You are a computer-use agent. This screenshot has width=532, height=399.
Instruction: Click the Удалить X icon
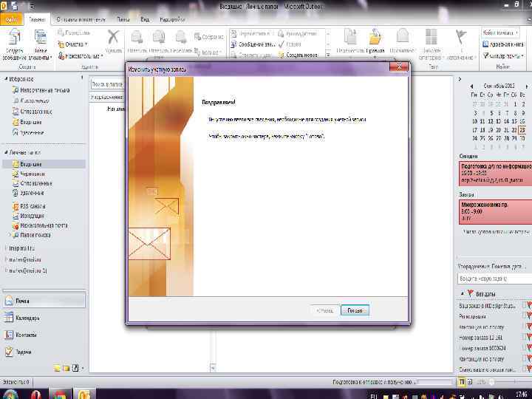tap(113, 41)
